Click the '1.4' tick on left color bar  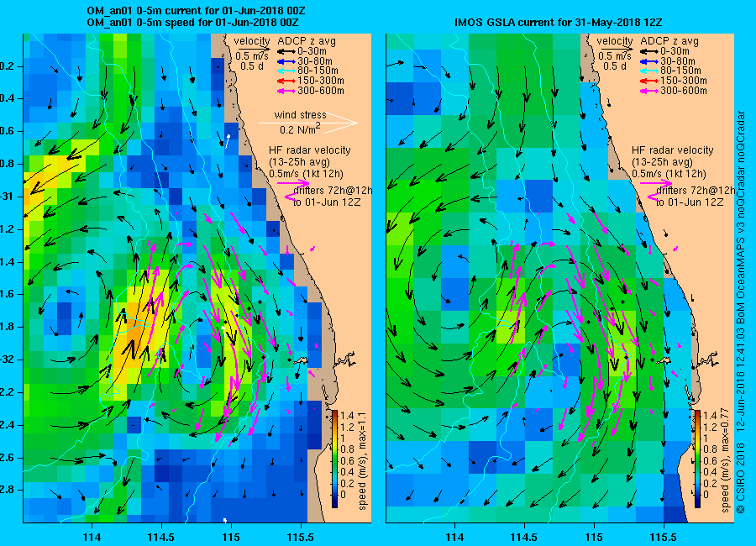click(x=347, y=416)
